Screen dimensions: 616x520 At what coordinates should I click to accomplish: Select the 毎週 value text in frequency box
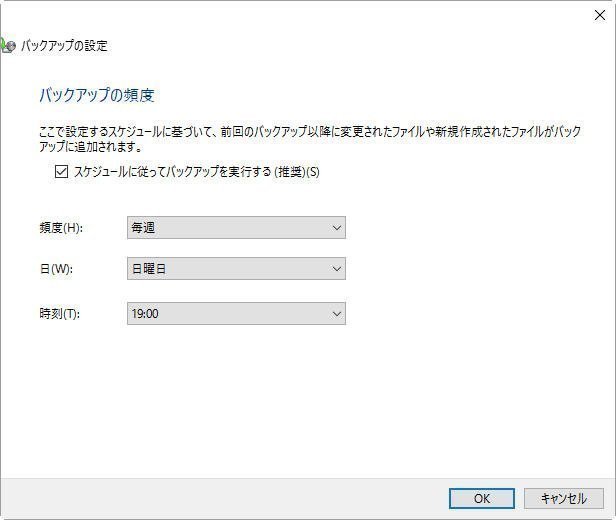(143, 228)
